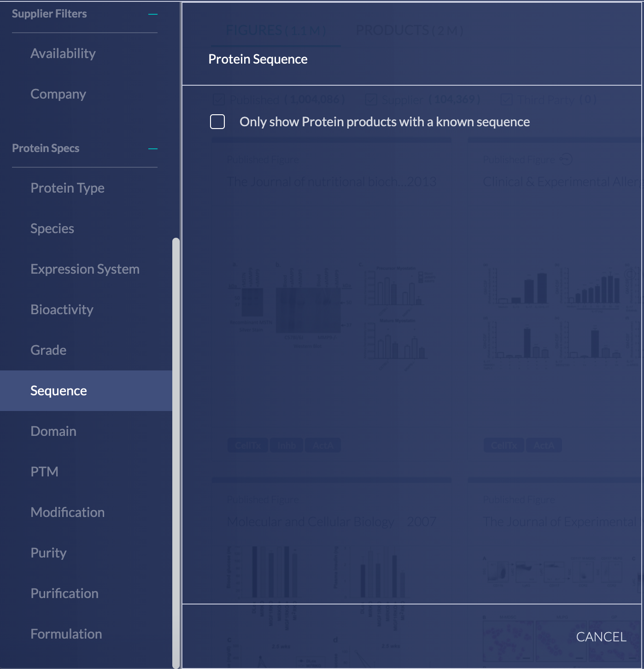644x669 pixels.
Task: Click the Cancel button
Action: 601,637
